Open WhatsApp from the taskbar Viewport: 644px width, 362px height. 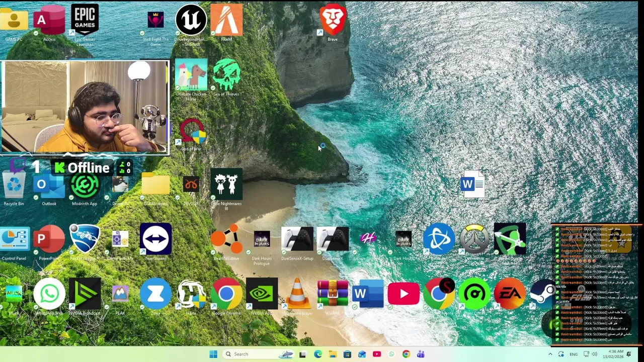(391, 354)
